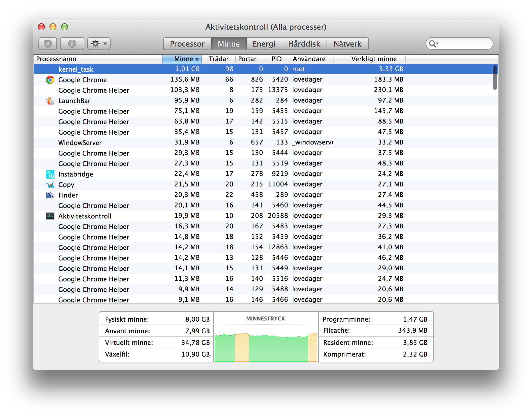
Task: Click the Programminne 1,47 GB value
Action: point(415,319)
